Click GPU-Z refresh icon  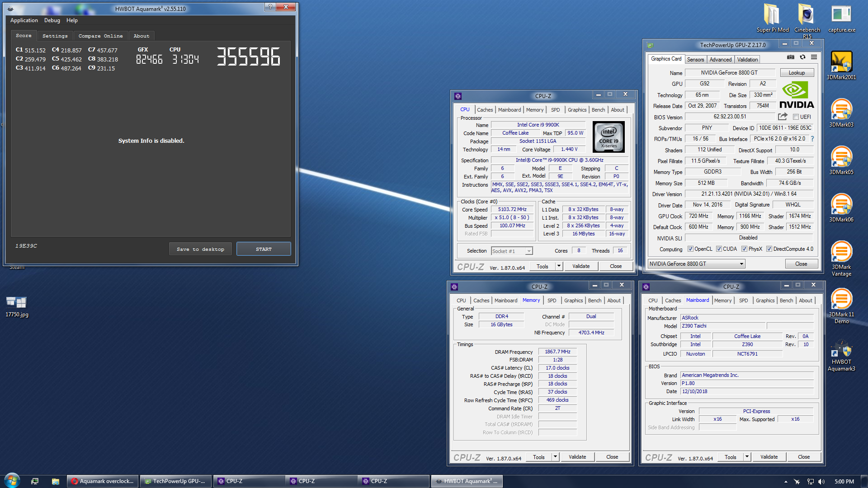(x=802, y=57)
